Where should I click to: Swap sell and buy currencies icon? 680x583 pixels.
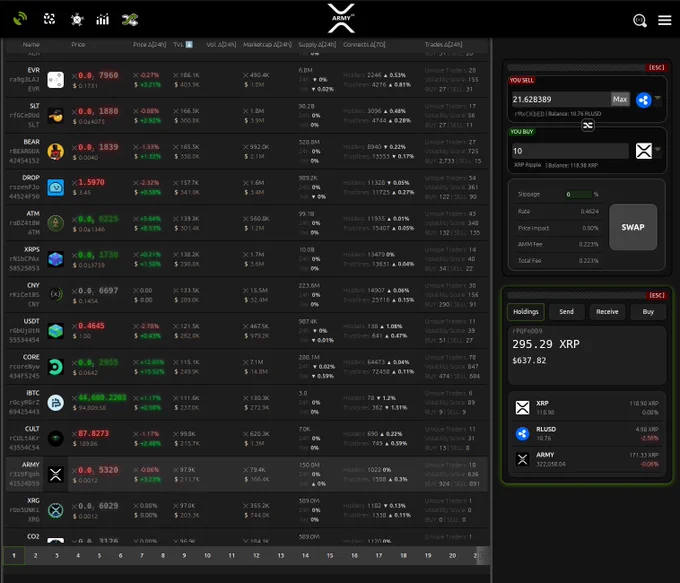[x=588, y=125]
